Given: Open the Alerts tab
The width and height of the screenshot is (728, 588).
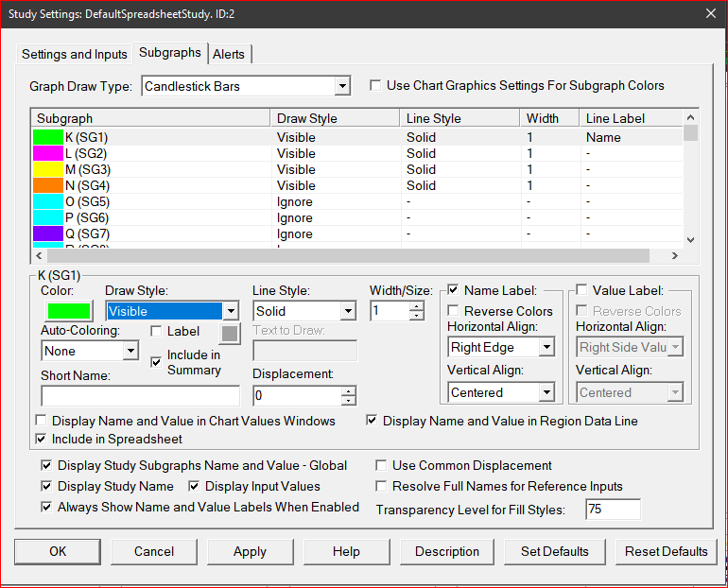Looking at the screenshot, I should click(x=229, y=54).
